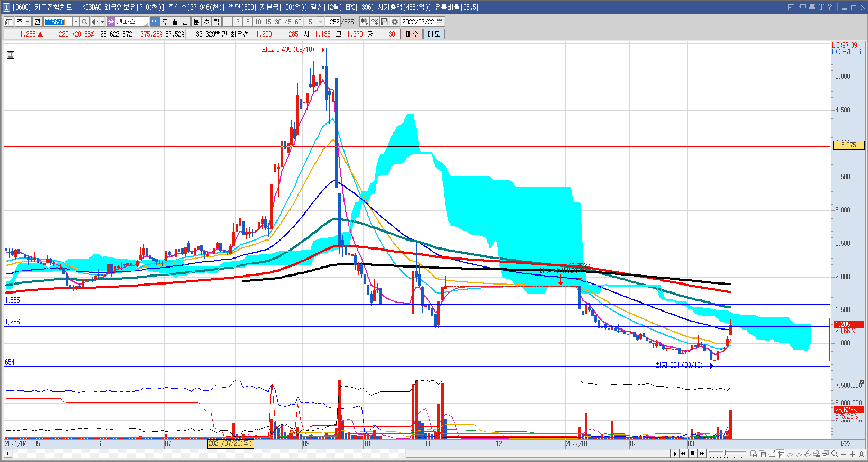The width and height of the screenshot is (868, 462).
Task: Click the stock search magnifier icon
Action: pyautogui.click(x=84, y=22)
